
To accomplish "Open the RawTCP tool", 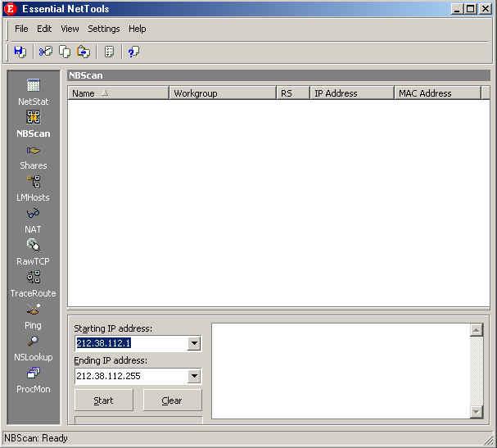I will coord(34,252).
